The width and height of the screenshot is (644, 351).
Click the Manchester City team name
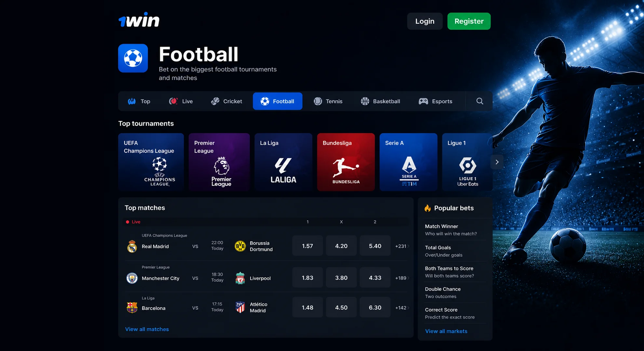[x=160, y=278]
